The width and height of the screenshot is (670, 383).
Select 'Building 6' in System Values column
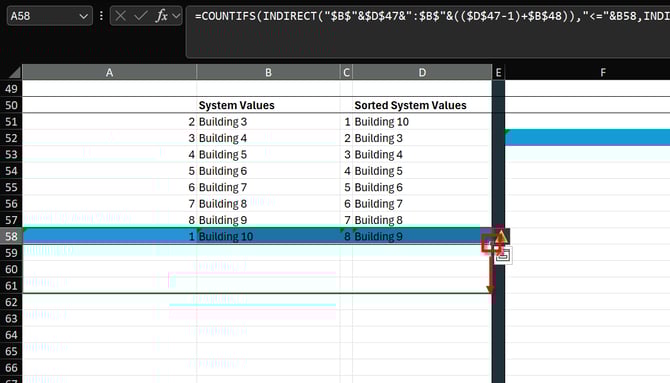pos(268,171)
